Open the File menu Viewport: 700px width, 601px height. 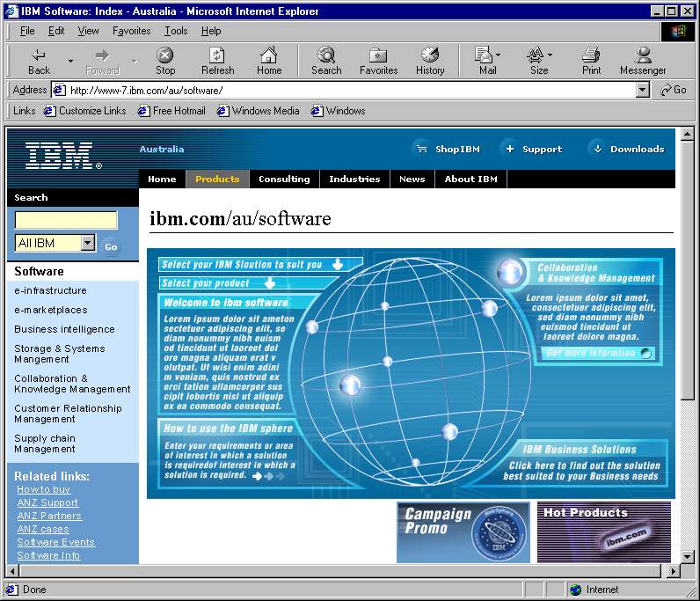(26, 31)
